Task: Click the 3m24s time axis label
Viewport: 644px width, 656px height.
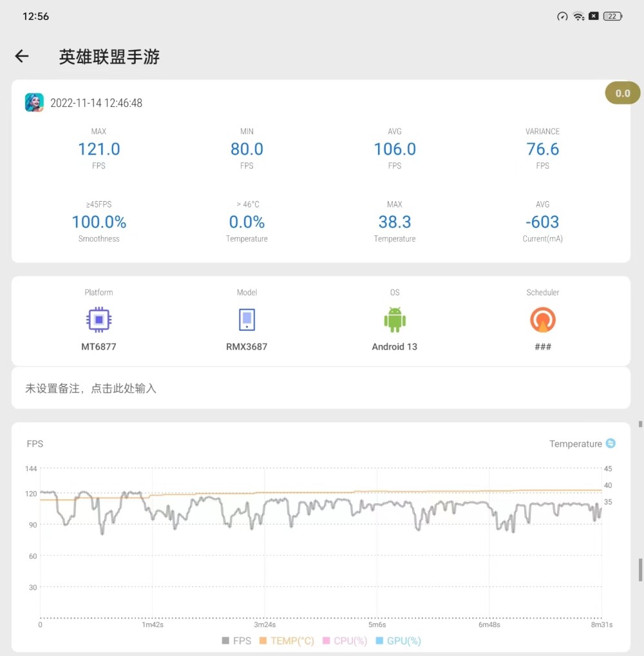Action: click(265, 624)
